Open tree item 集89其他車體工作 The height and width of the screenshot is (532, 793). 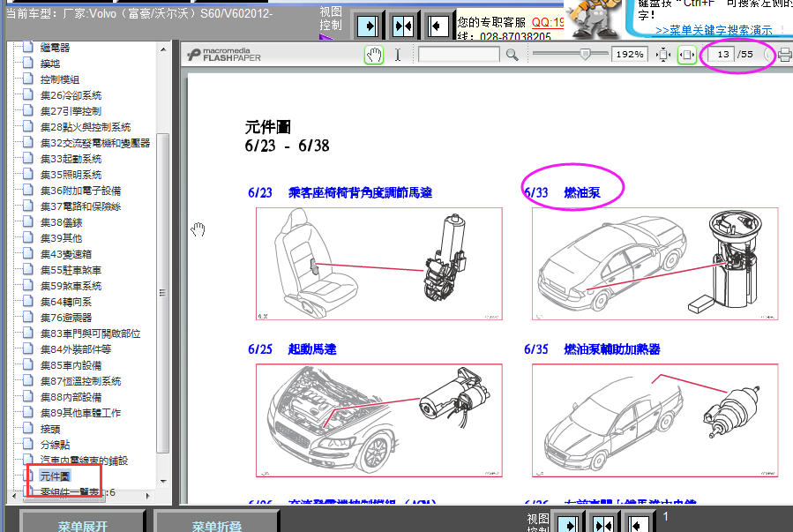click(81, 413)
